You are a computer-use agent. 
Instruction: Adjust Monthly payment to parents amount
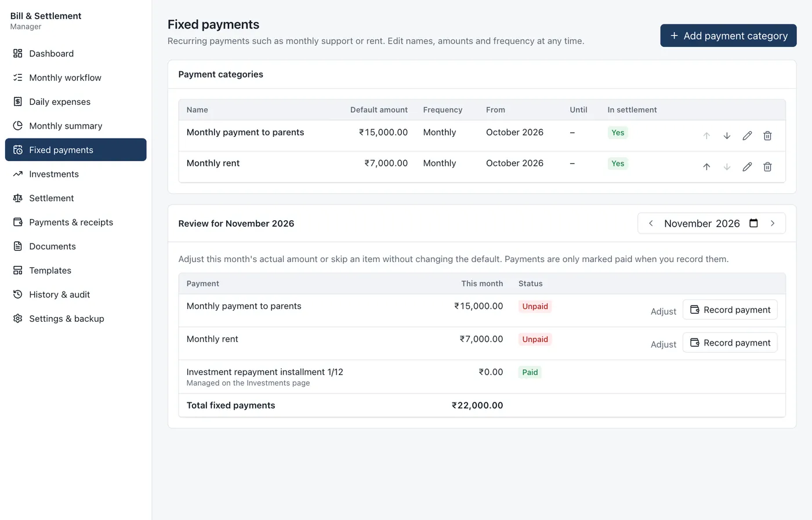[x=664, y=311]
